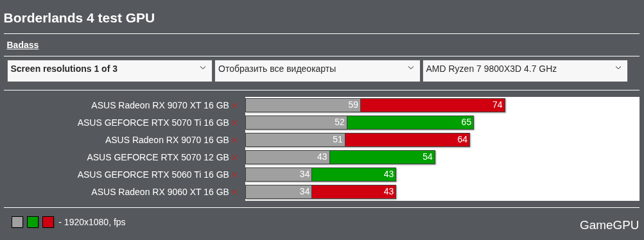Screen dimensions: 644x240
Task: Expand the Отобразить все видеокарты dropdown
Action: tap(317, 71)
